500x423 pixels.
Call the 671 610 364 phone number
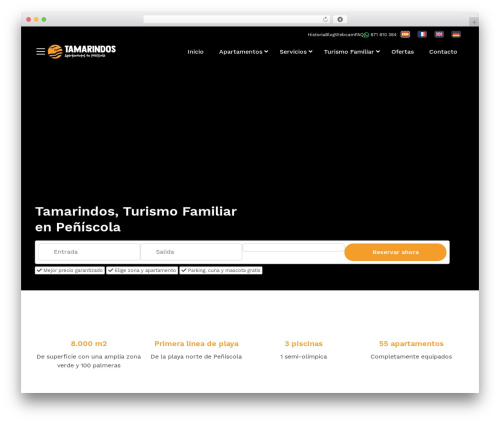point(383,35)
